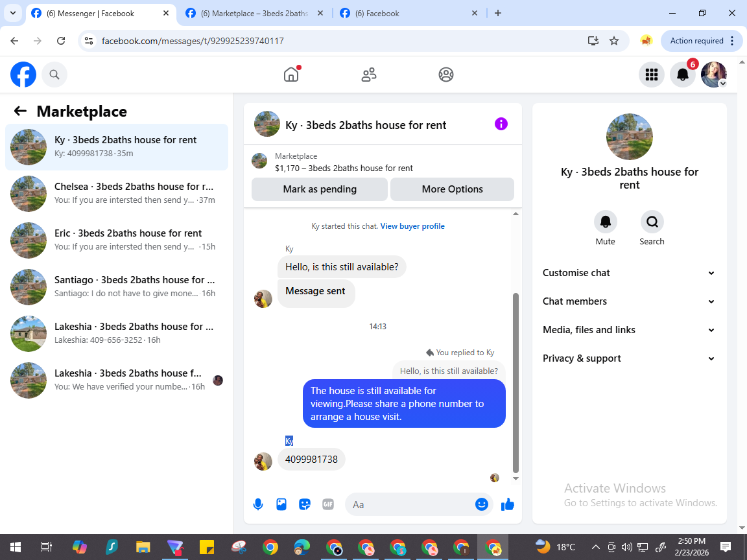Choose a GIF using the GIF icon
The image size is (747, 560).
pos(327,504)
